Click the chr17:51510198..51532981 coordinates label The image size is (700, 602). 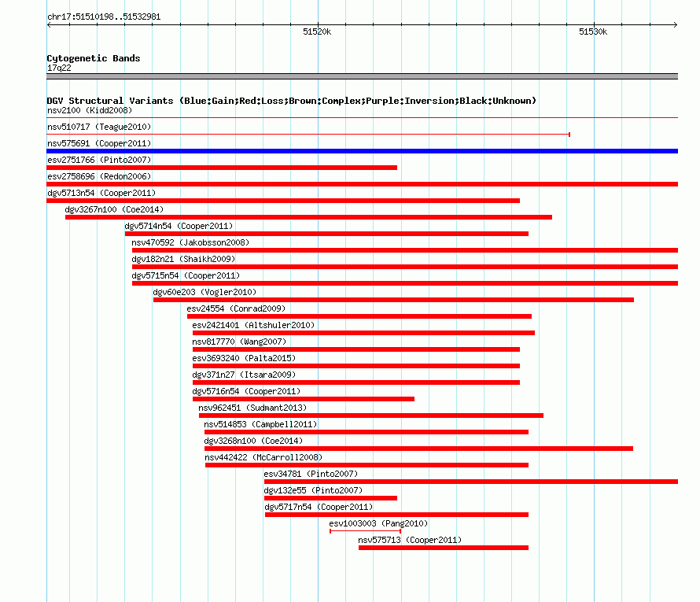click(104, 17)
